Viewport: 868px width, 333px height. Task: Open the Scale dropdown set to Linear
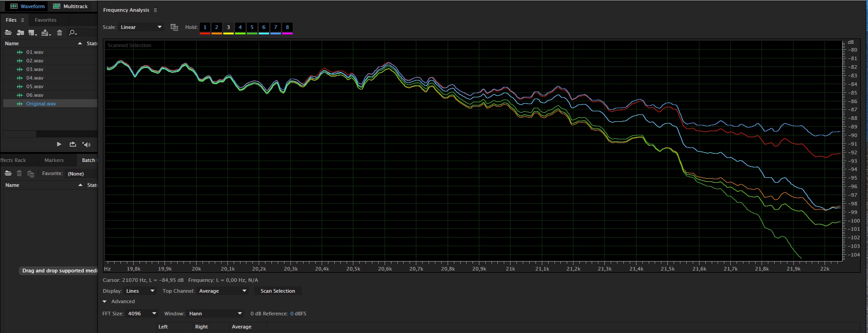click(141, 27)
